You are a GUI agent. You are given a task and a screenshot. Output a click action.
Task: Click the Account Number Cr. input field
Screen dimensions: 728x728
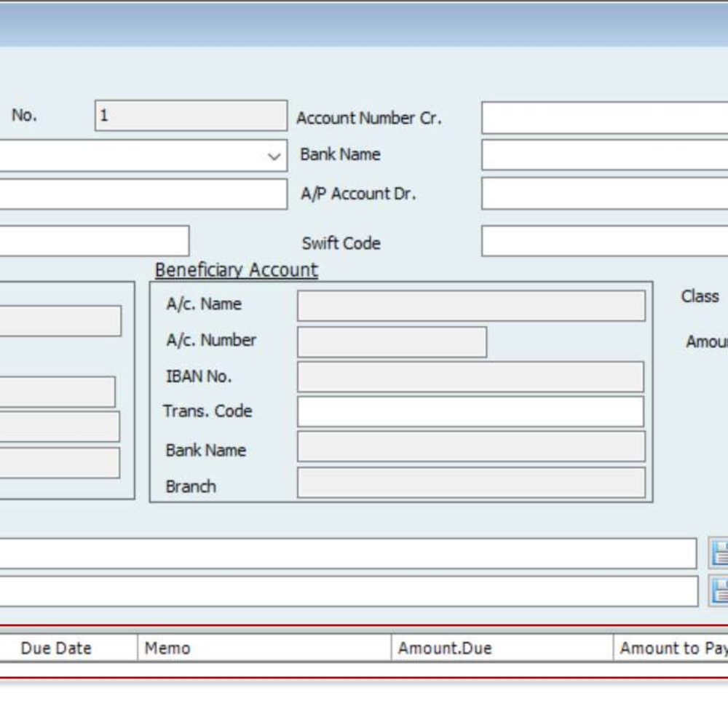click(604, 118)
